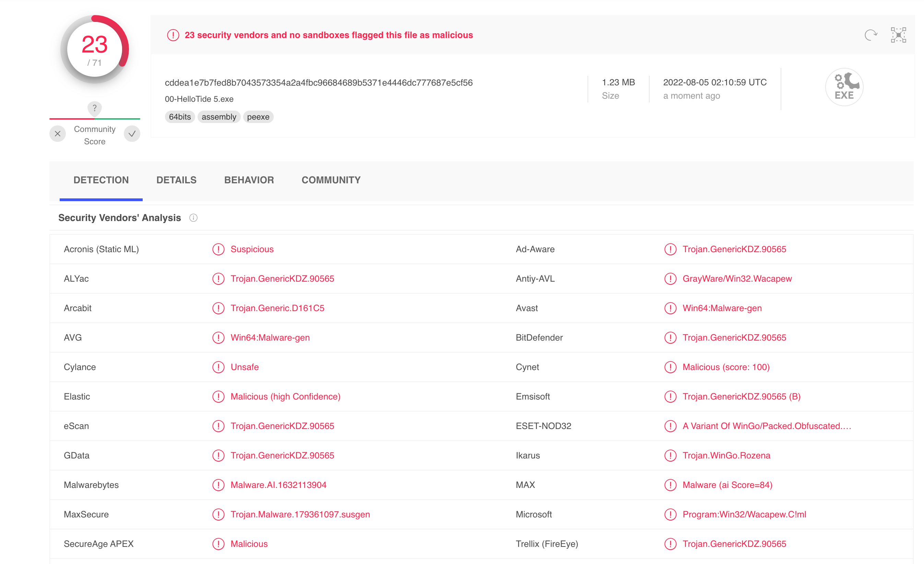Click ESET-NOD32 truncated detection name
The width and height of the screenshot is (924, 564).
pos(767,426)
